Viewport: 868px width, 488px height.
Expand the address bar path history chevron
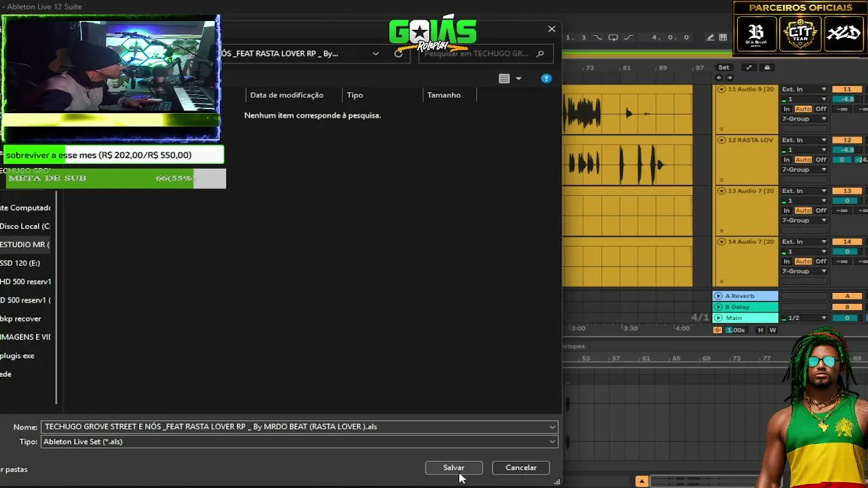(x=376, y=54)
